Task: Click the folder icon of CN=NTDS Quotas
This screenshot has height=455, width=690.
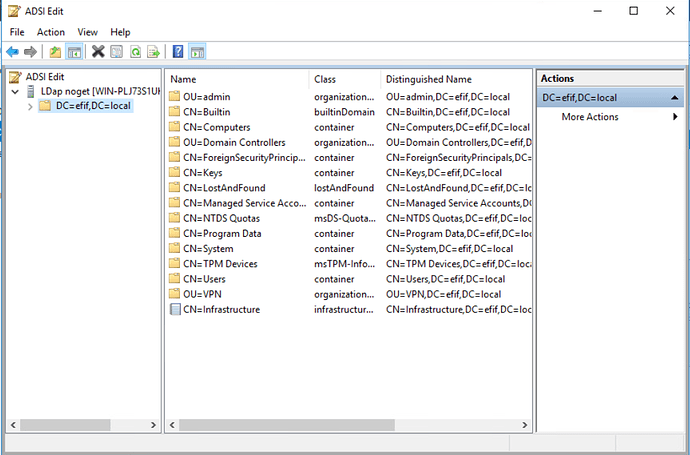Action: (x=175, y=218)
